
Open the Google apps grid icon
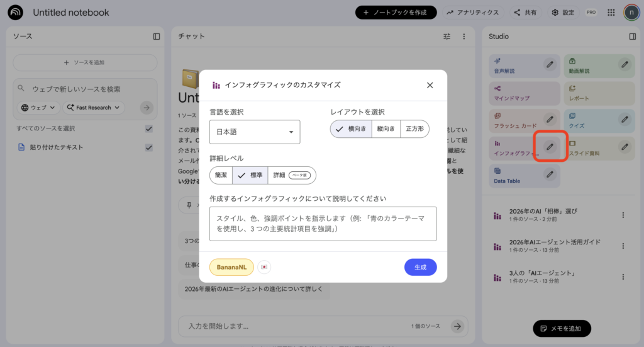(x=611, y=13)
